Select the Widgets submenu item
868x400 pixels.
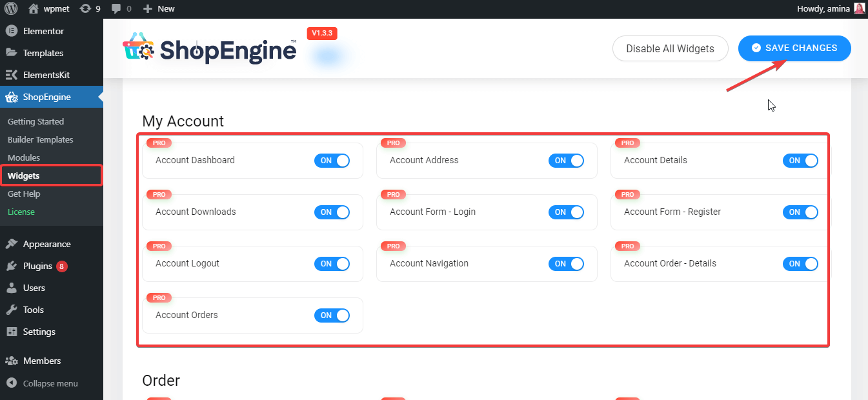[51, 175]
